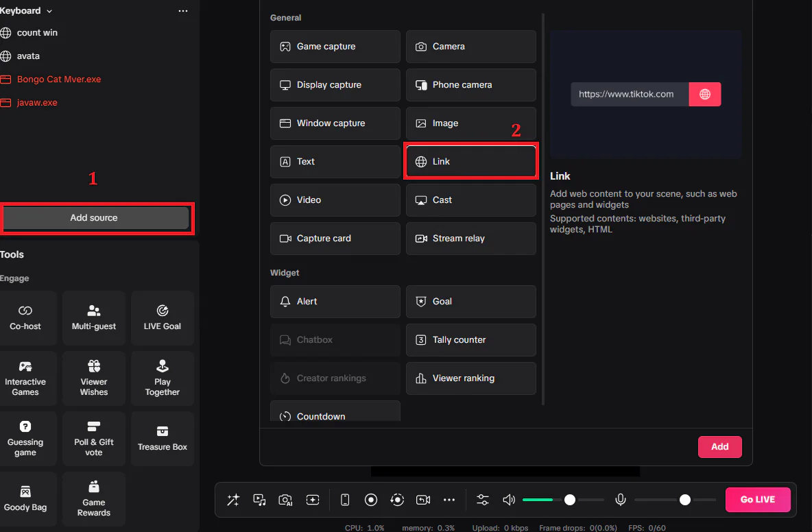The height and width of the screenshot is (532, 812).
Task: Select Phone camera source
Action: tap(470, 85)
